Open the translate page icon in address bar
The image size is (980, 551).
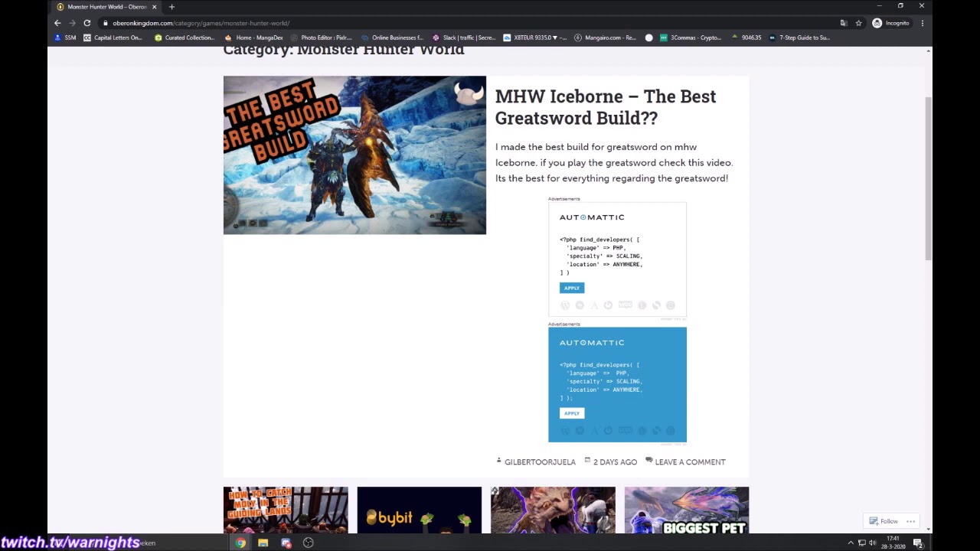[x=844, y=23]
